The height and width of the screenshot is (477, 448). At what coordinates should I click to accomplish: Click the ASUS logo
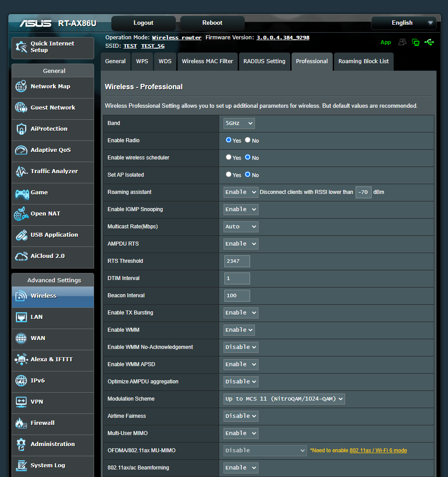pos(36,23)
